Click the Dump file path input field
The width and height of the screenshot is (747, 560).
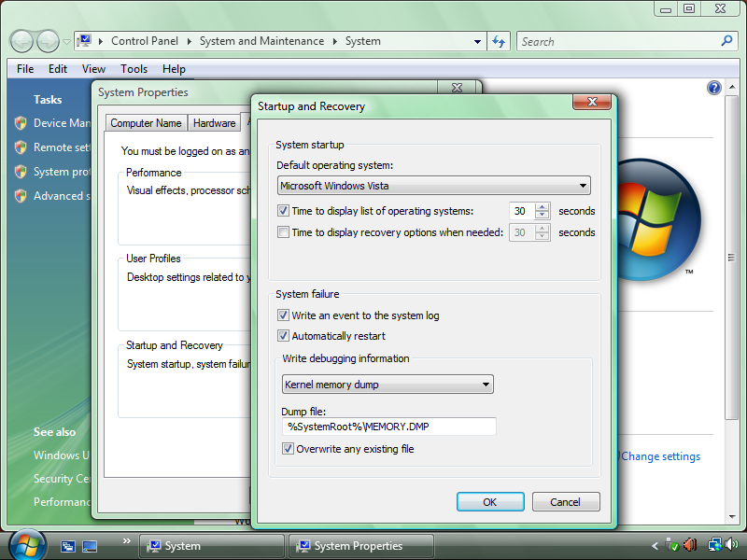[389, 427]
